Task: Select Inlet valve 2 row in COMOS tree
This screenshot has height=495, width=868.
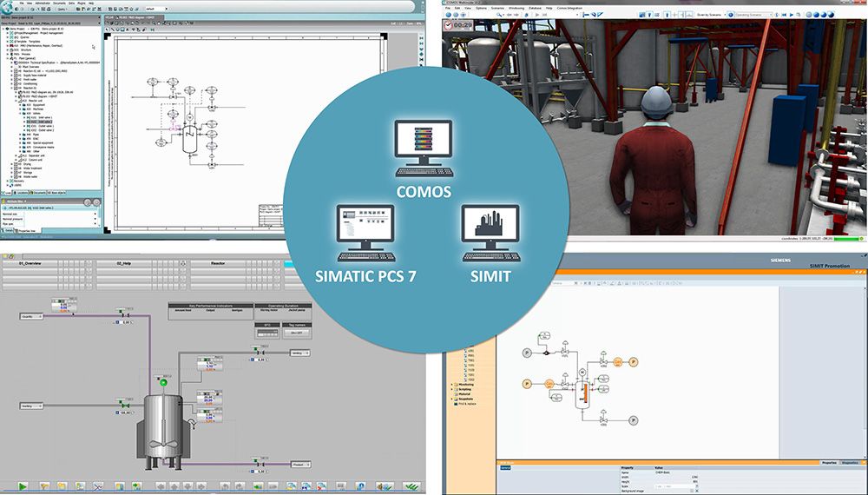Action: (39, 122)
